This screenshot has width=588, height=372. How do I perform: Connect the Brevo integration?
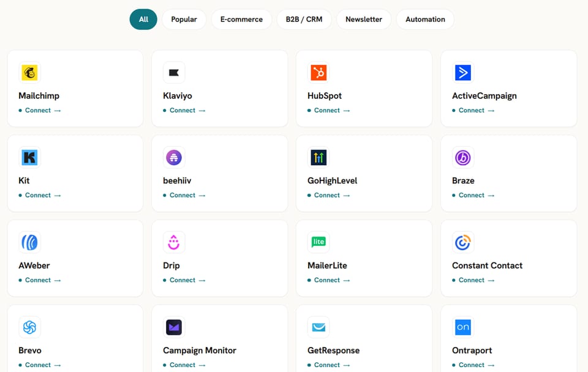pos(40,365)
